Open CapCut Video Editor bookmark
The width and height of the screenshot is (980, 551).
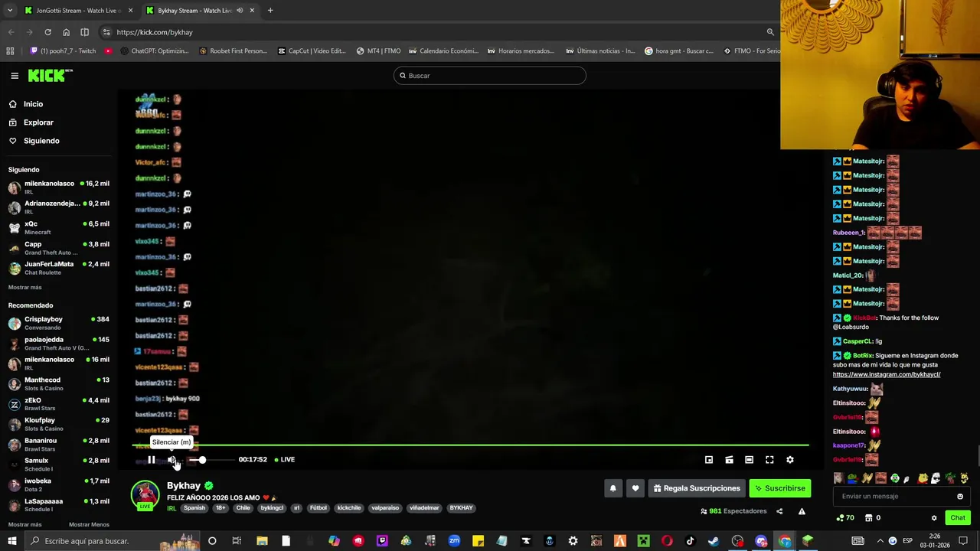pyautogui.click(x=312, y=51)
